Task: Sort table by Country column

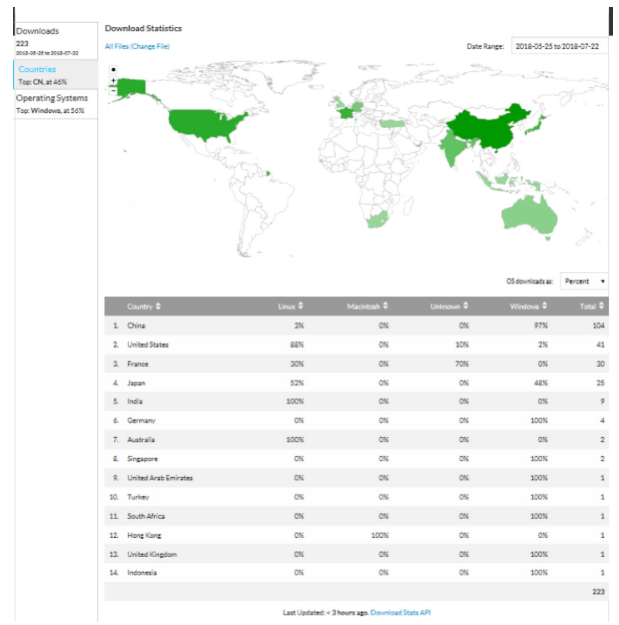Action: point(143,306)
